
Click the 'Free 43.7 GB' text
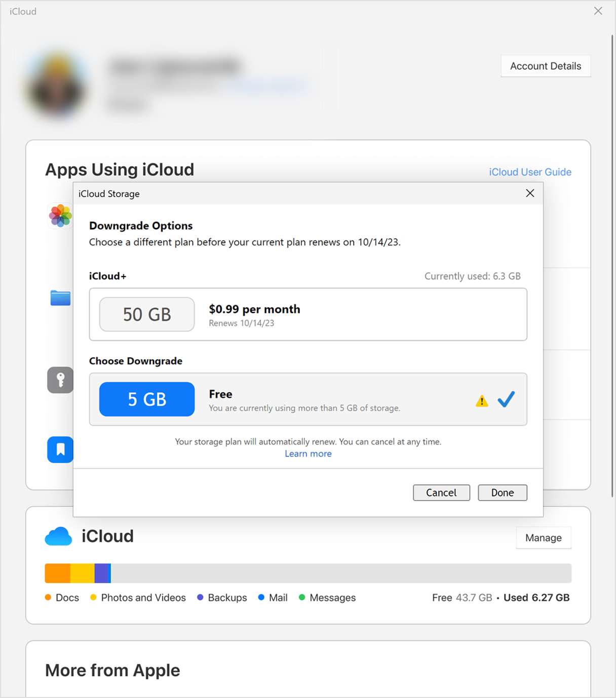(462, 597)
